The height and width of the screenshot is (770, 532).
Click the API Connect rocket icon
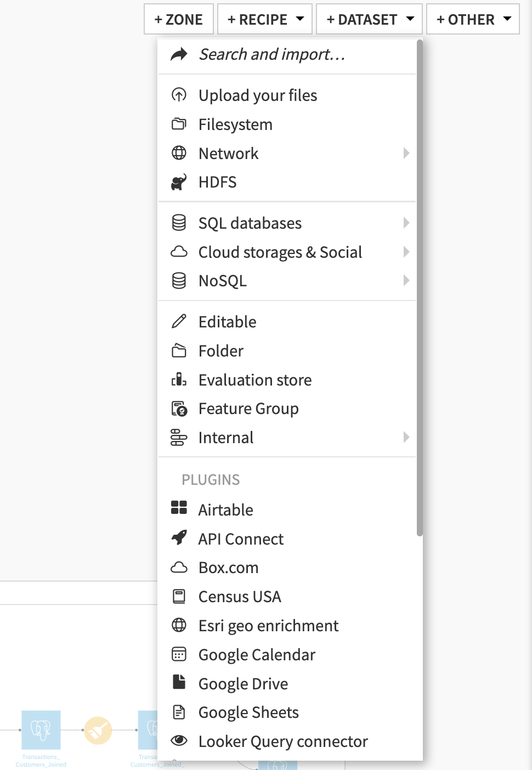coord(179,539)
